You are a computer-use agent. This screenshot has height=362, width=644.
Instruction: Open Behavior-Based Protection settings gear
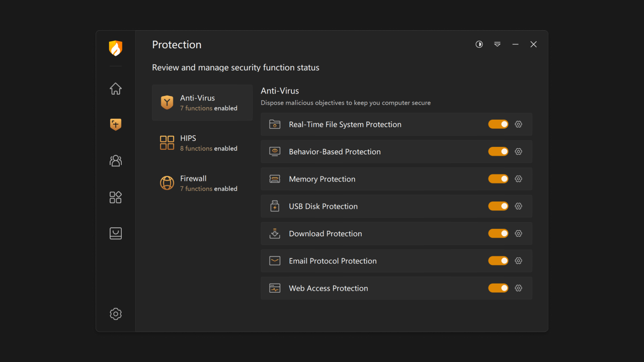[x=518, y=151]
